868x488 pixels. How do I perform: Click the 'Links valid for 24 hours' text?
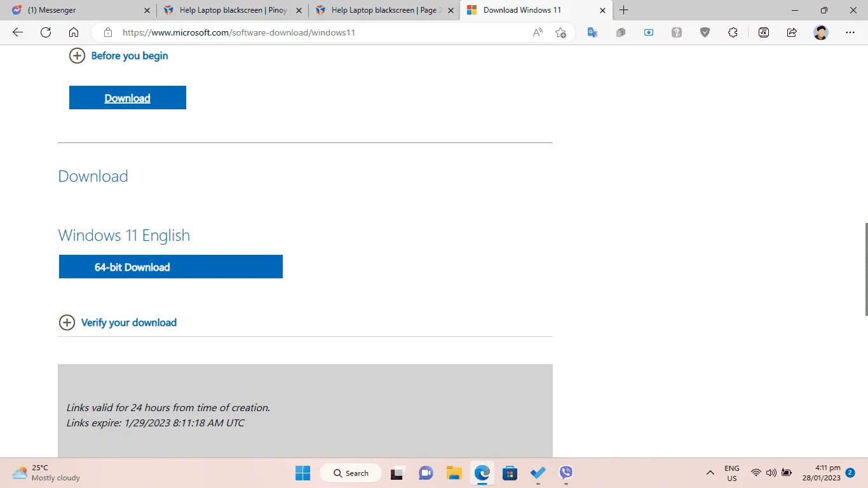click(x=168, y=407)
